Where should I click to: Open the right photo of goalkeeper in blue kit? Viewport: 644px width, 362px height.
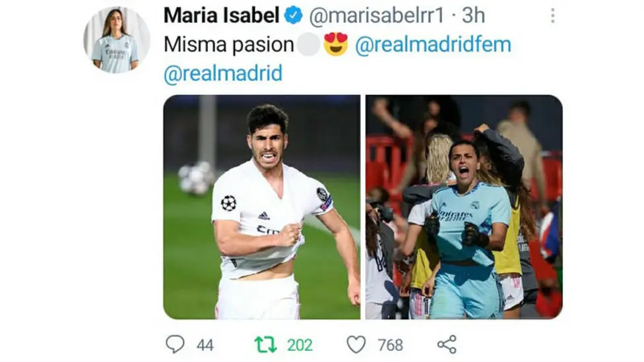point(464,207)
